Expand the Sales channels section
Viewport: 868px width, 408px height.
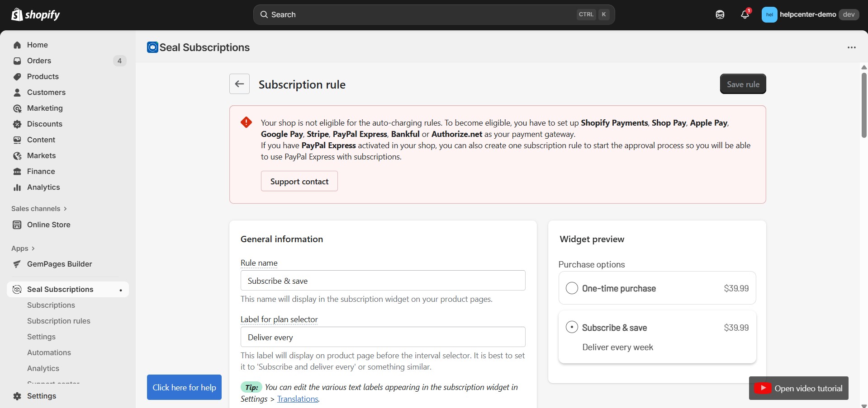(x=39, y=208)
